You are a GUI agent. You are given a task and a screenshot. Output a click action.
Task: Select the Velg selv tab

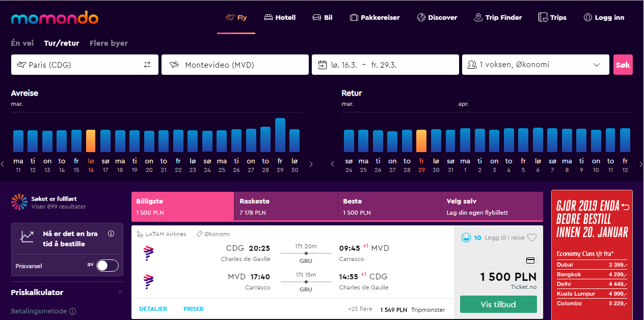pos(492,206)
